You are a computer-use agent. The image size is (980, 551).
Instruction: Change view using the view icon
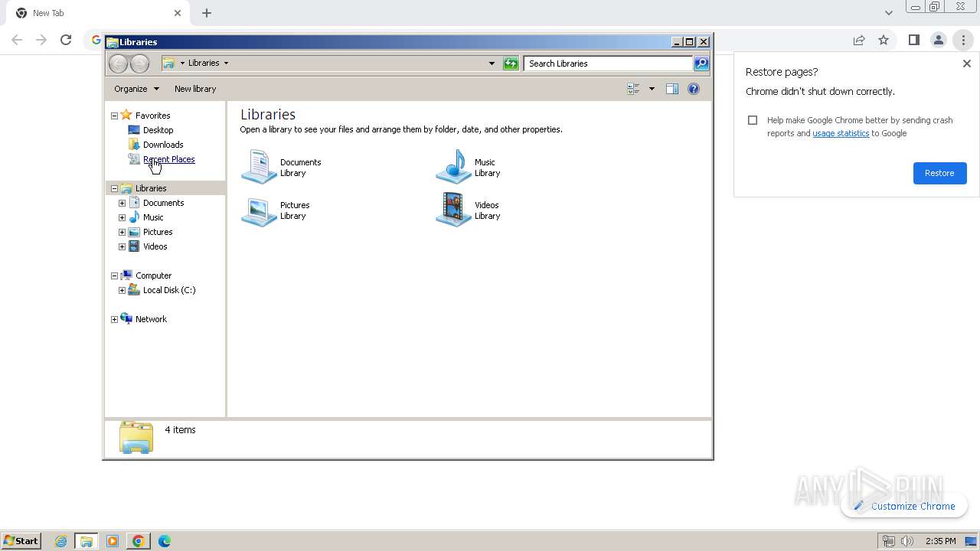click(633, 89)
